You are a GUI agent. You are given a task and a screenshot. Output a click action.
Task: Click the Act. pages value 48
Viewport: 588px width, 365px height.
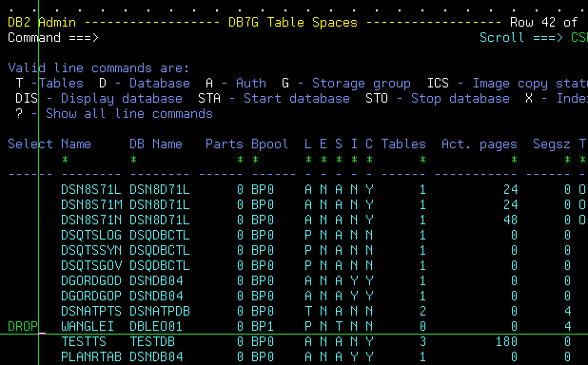[x=510, y=220]
